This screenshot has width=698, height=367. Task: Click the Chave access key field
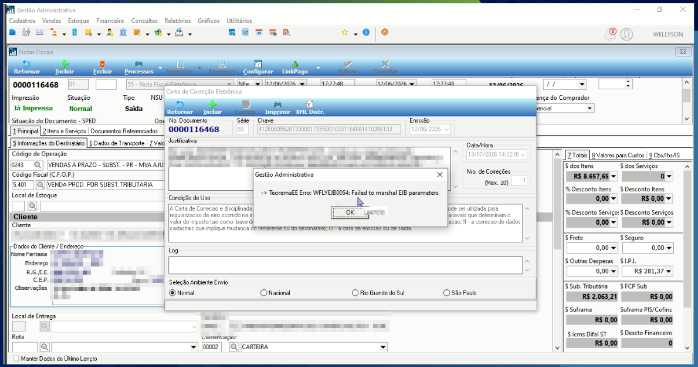pos(329,129)
